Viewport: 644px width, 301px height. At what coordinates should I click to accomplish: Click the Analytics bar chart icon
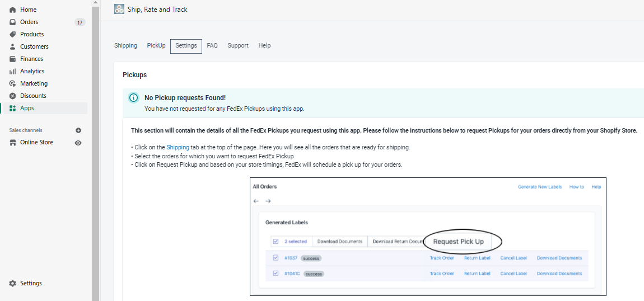click(x=12, y=71)
